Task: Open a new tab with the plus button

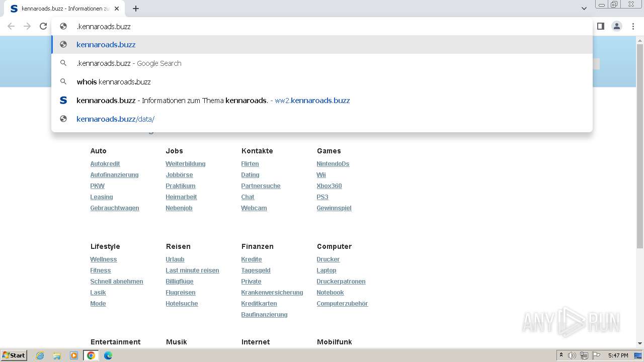Action: (x=136, y=9)
